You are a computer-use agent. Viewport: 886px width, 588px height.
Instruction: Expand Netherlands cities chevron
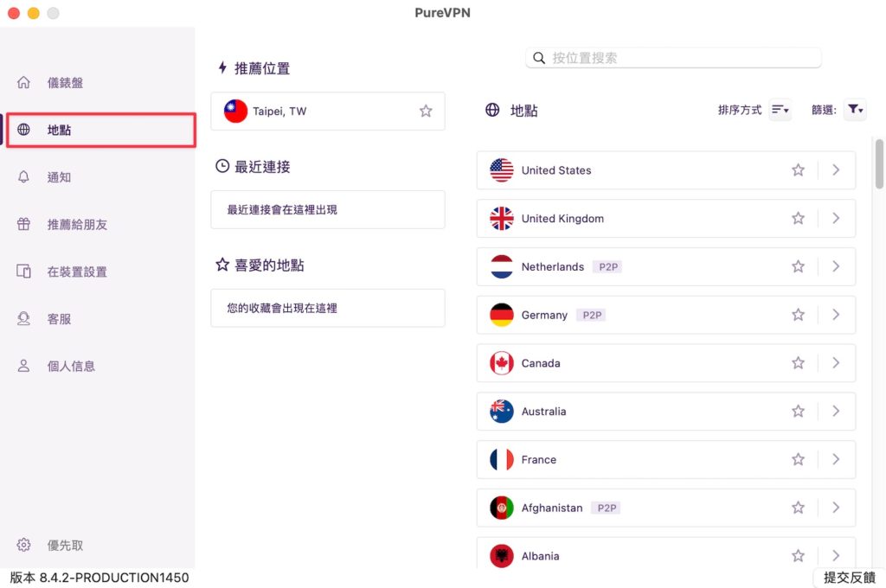click(x=836, y=266)
